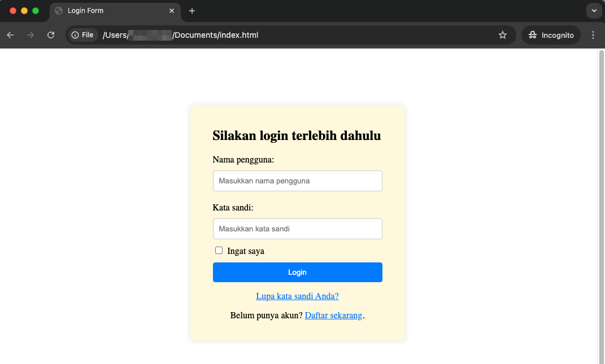The width and height of the screenshot is (605, 364).
Task: Open a new tab with the plus button
Action: [193, 10]
